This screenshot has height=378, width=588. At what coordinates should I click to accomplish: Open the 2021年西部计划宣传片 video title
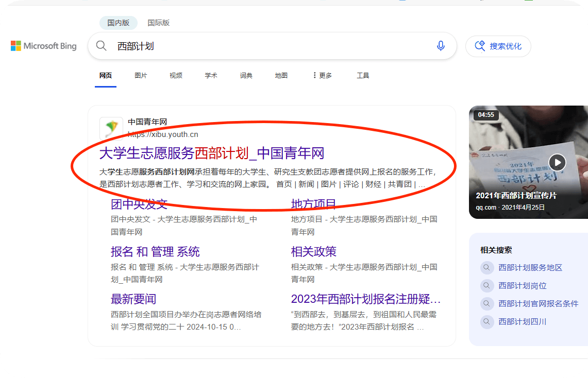[x=516, y=196]
